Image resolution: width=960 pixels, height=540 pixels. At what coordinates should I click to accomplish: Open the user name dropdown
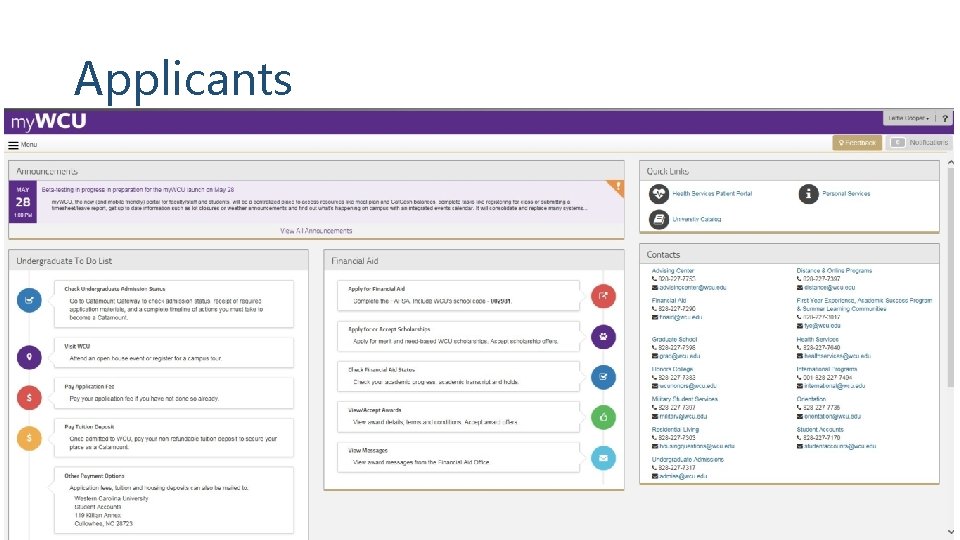click(x=909, y=118)
